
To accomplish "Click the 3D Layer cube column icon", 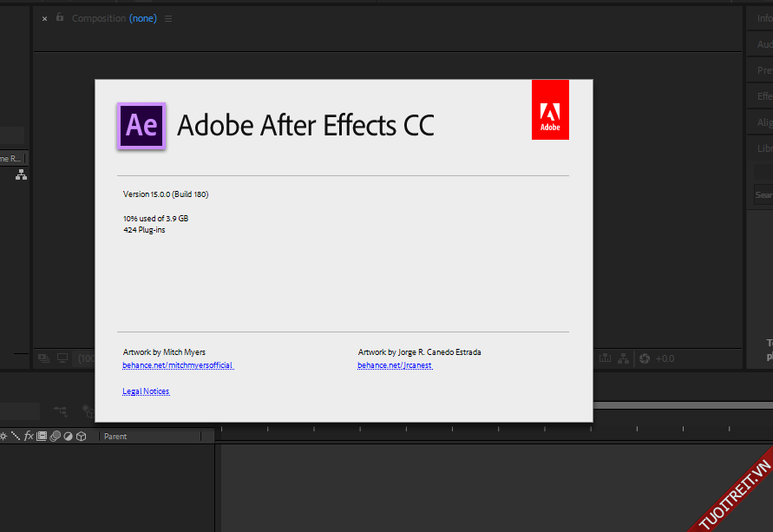I will click(x=82, y=437).
